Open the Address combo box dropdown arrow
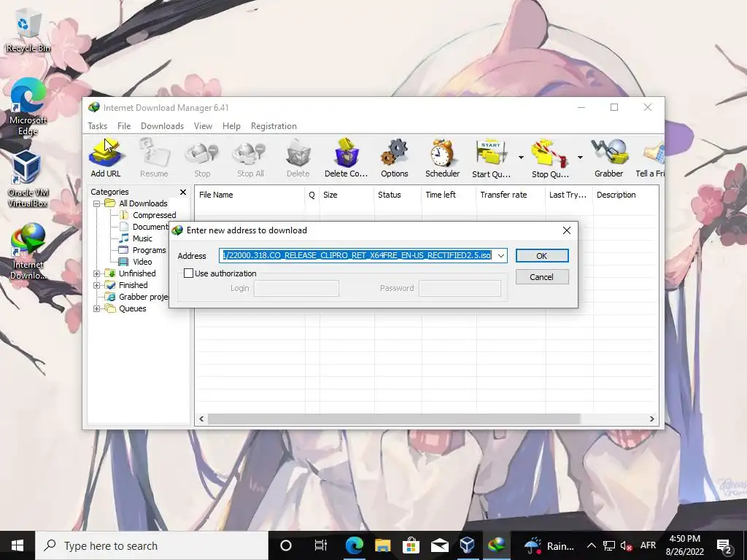747x560 pixels. pyautogui.click(x=500, y=256)
